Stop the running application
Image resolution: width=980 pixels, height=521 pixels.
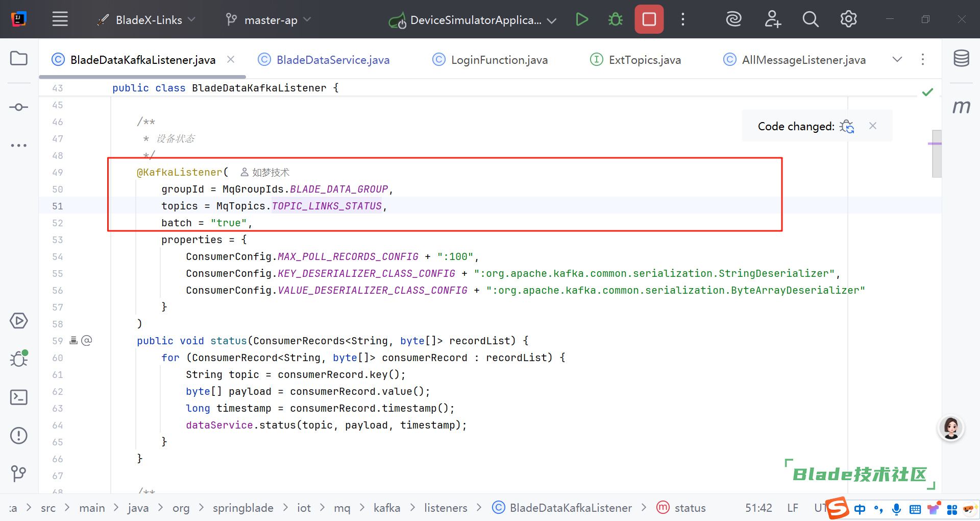[649, 19]
